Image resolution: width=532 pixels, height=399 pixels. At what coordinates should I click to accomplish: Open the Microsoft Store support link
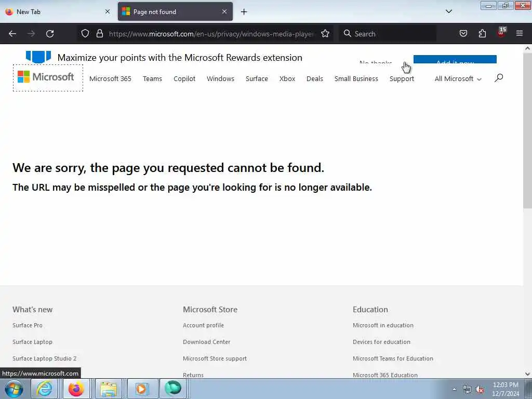215,358
